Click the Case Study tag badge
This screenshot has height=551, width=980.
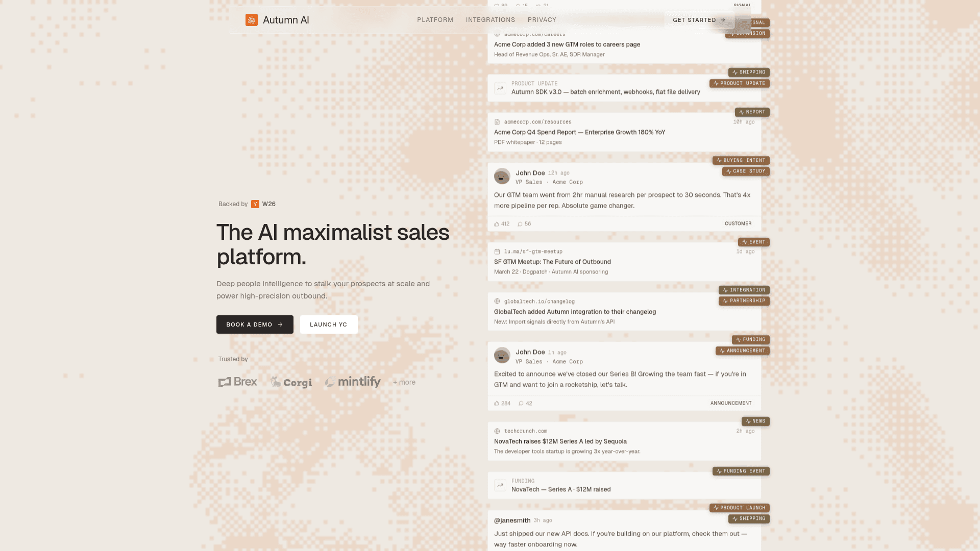click(746, 171)
